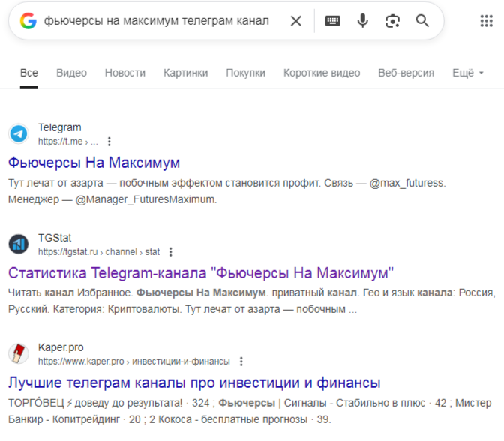Switch to the Покупки tab
The width and height of the screenshot is (504, 441).
(245, 73)
